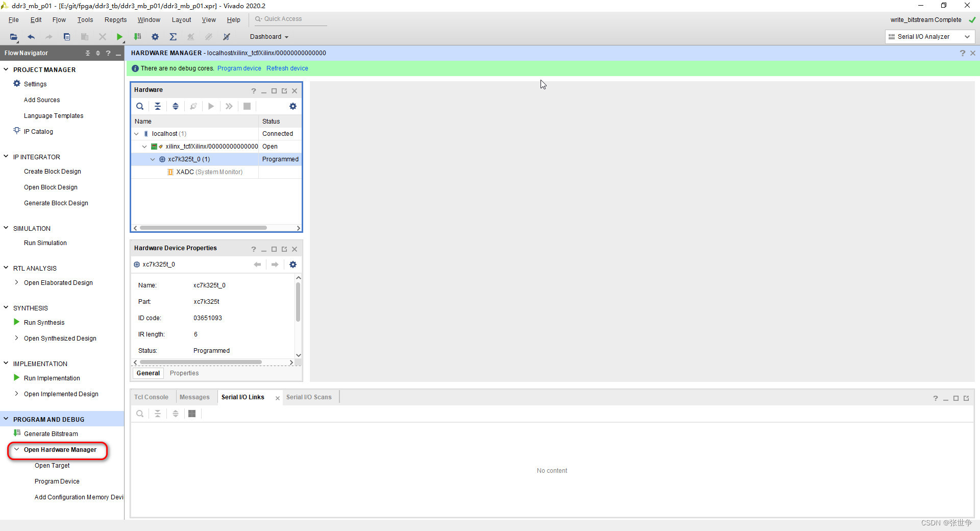
Task: Click Program Device in Flow Navigator
Action: (x=57, y=481)
